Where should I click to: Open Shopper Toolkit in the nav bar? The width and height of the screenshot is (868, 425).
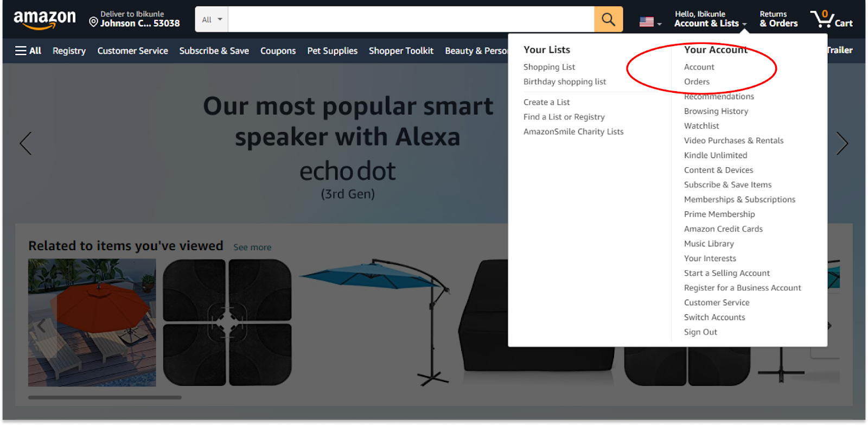click(401, 50)
